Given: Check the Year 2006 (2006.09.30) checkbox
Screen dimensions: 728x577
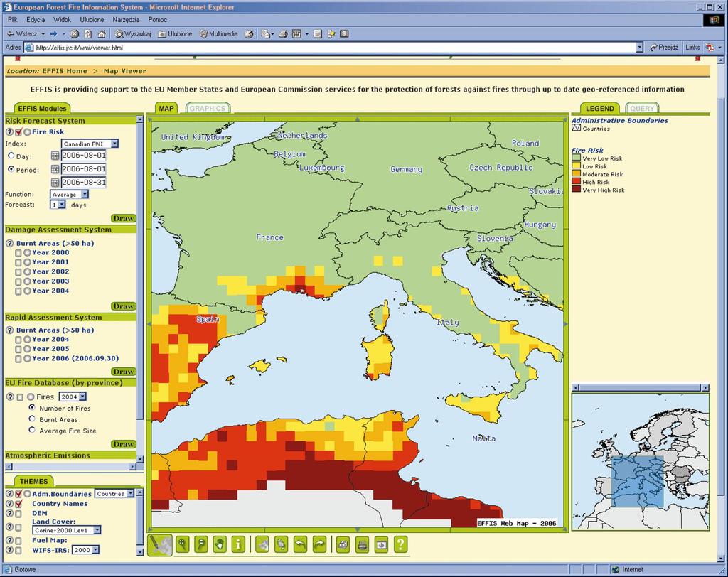Looking at the screenshot, I should pos(18,359).
